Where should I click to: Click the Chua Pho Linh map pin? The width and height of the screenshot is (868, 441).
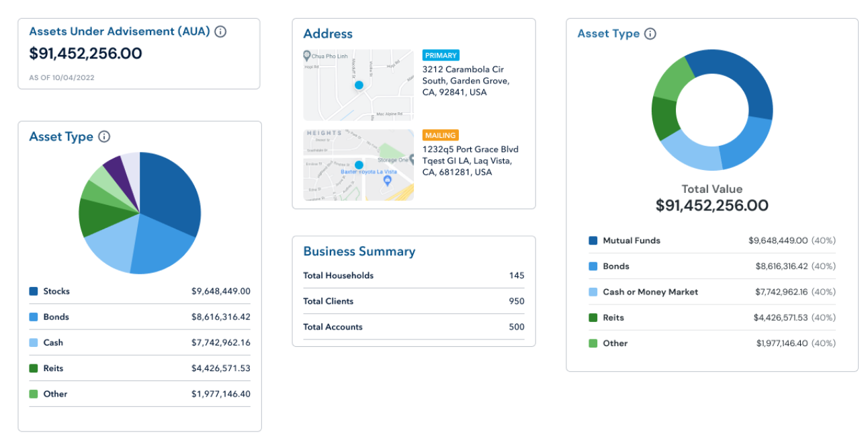(x=307, y=55)
